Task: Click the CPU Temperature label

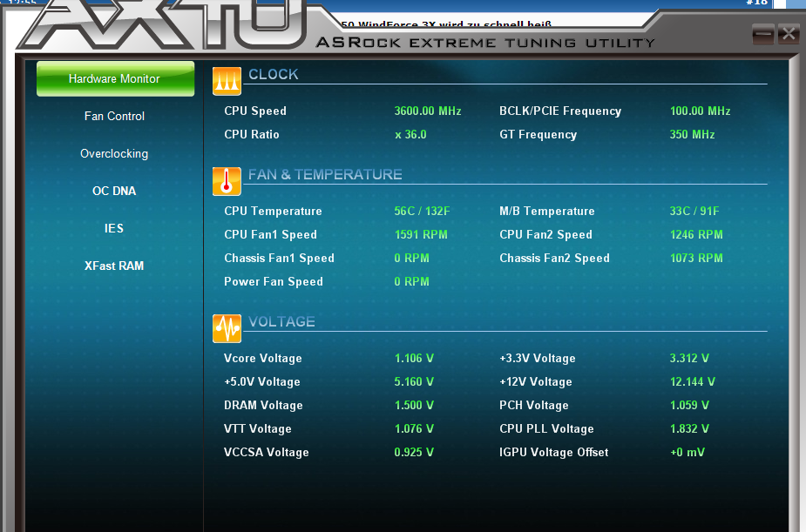Action: (x=273, y=211)
